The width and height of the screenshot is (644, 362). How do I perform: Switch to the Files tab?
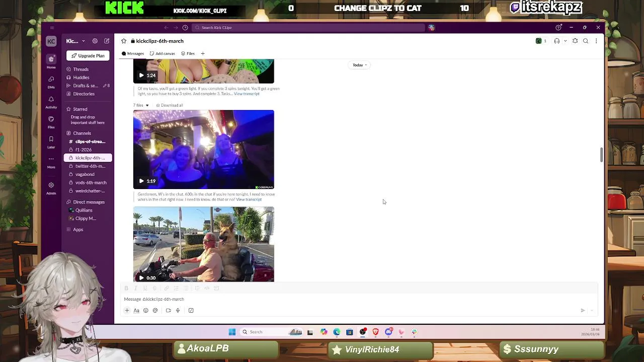[188, 54]
